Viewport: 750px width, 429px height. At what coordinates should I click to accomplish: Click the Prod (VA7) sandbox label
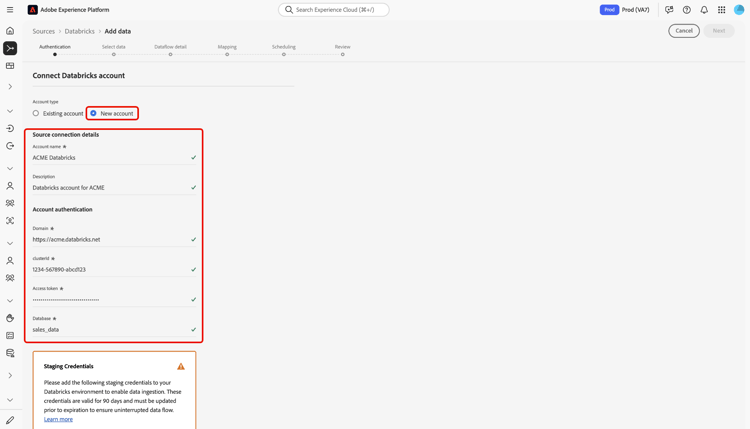636,10
